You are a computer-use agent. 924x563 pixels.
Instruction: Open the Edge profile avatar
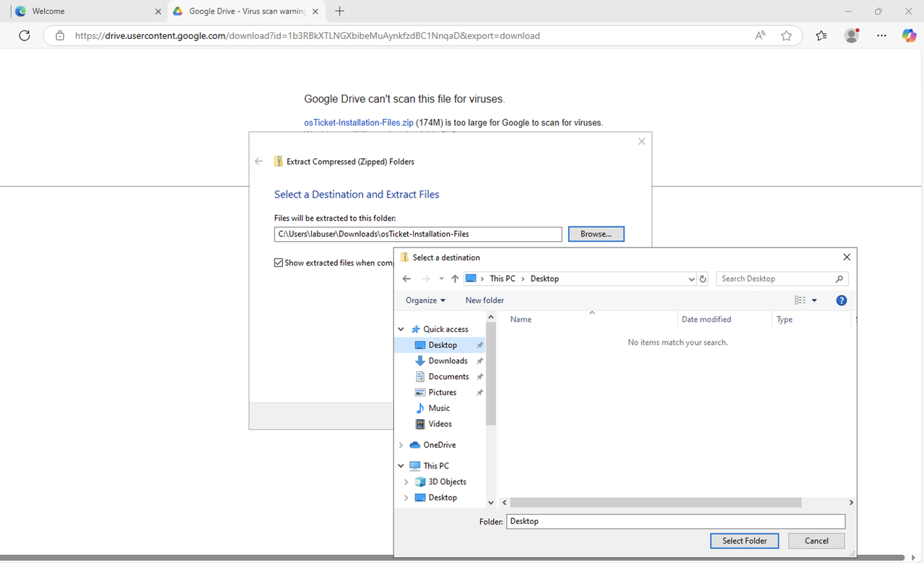(852, 35)
